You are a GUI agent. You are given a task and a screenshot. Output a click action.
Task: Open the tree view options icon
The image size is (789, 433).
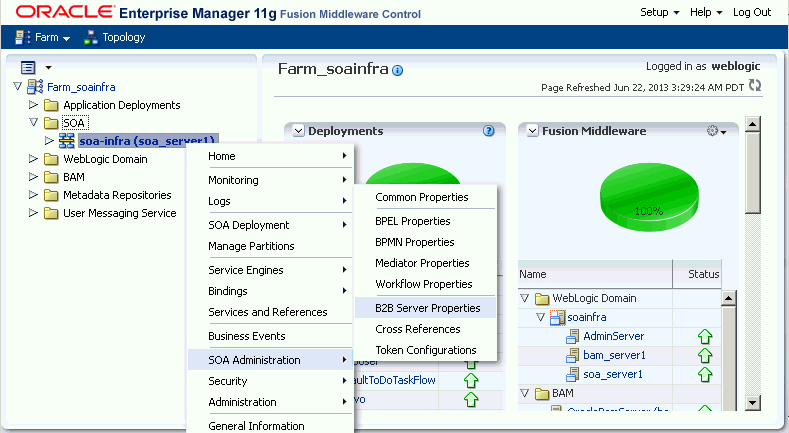[28, 67]
